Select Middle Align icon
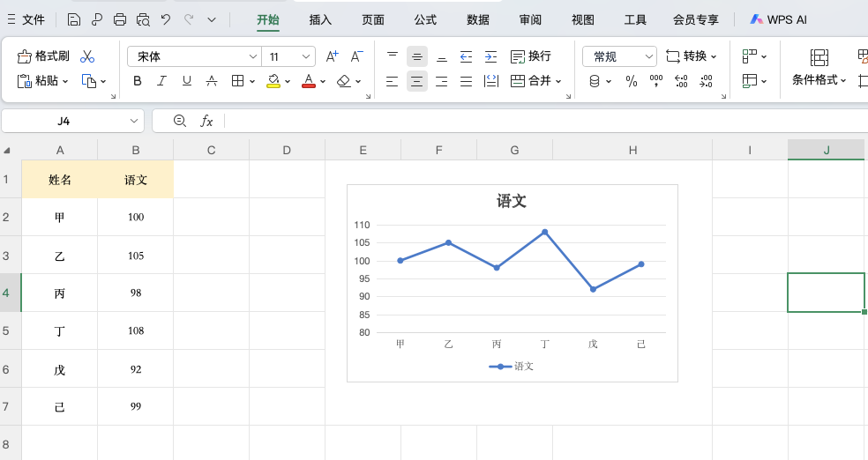The image size is (868, 460). click(417, 56)
